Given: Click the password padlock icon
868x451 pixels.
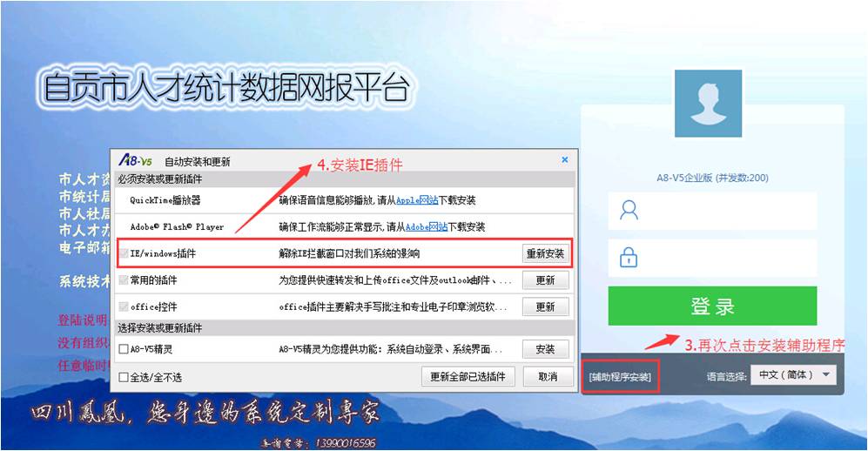Looking at the screenshot, I should 629,258.
